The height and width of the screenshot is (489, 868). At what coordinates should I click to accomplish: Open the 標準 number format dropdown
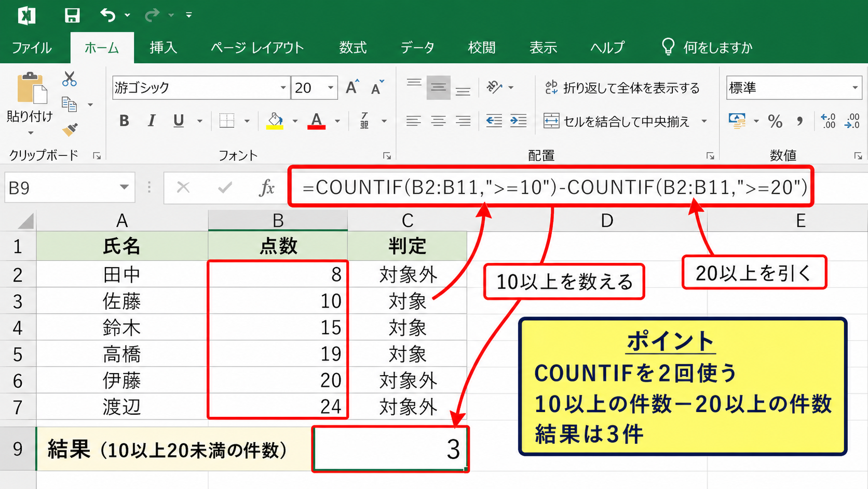855,88
